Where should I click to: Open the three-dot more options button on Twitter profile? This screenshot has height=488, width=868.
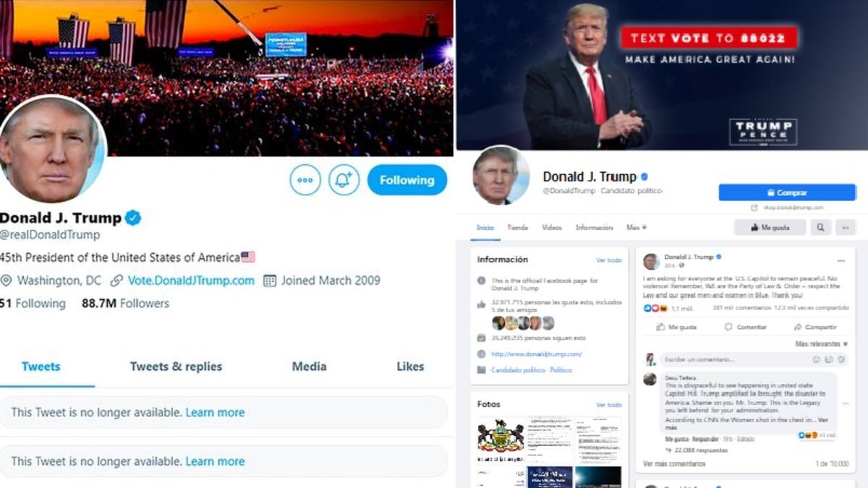tap(305, 180)
